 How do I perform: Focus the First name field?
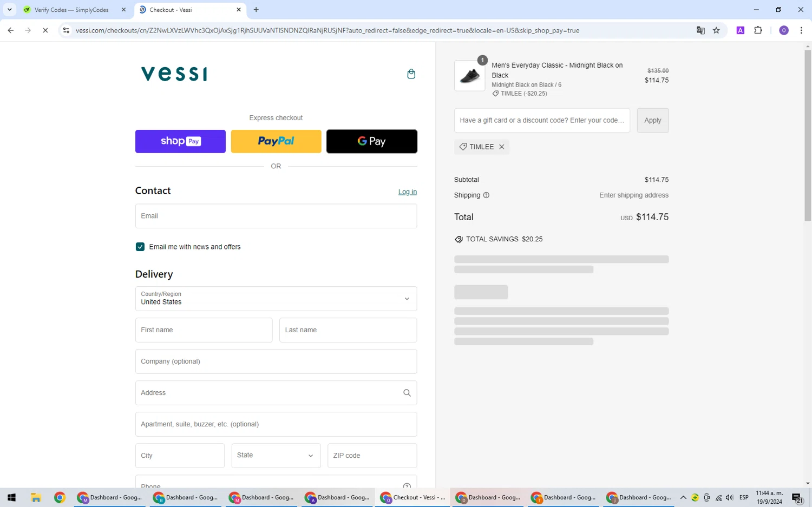(204, 330)
